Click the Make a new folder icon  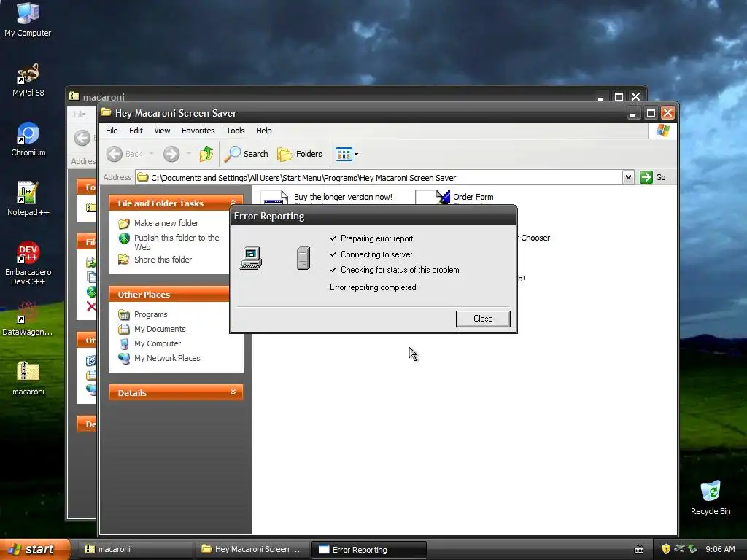coord(124,223)
